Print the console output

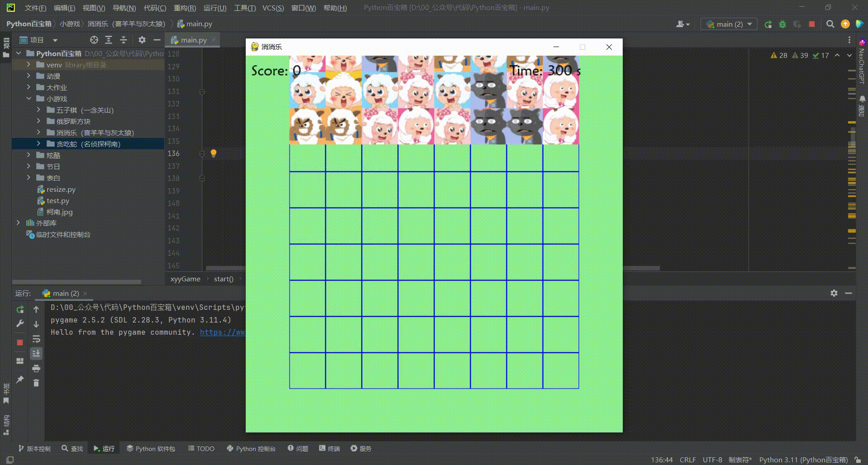pyautogui.click(x=36, y=368)
